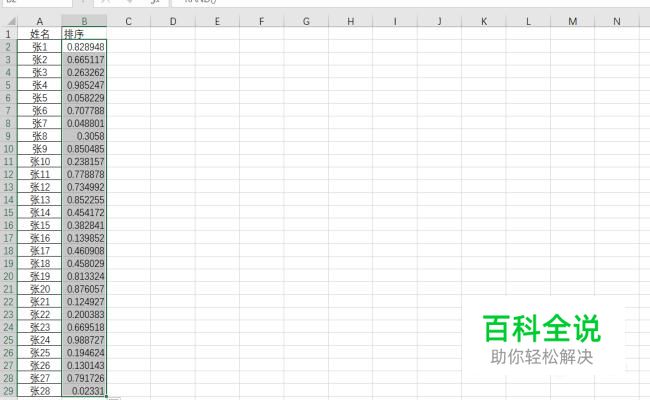This screenshot has width=650, height=400.
Task: Click the value 0.048801
Action: click(84, 124)
